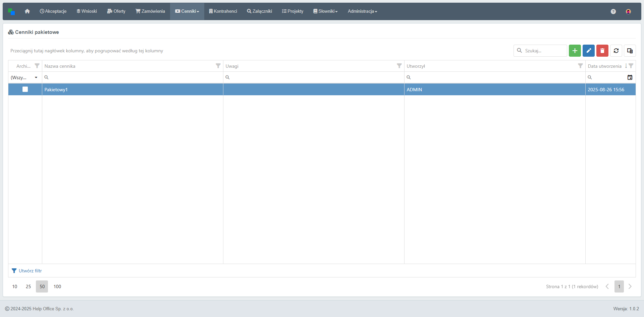The width and height of the screenshot is (644, 317).
Task: Navigate to Zamówienia in the navbar
Action: coord(150,11)
